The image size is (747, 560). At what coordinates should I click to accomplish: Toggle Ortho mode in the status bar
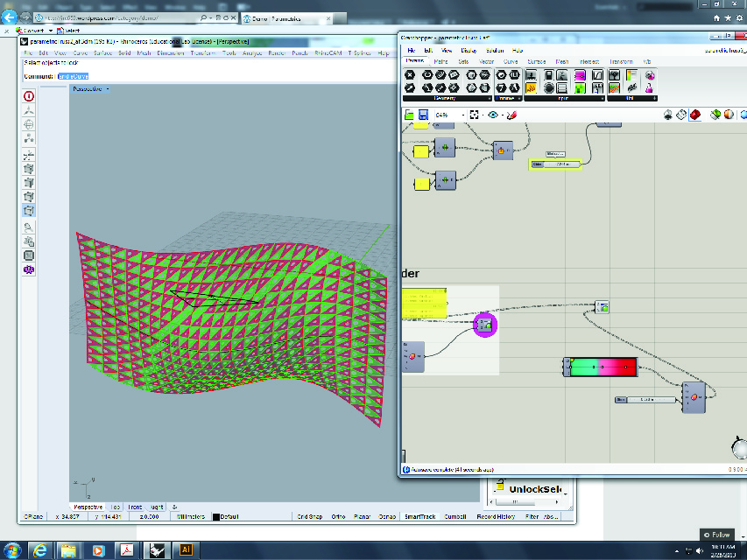[337, 517]
